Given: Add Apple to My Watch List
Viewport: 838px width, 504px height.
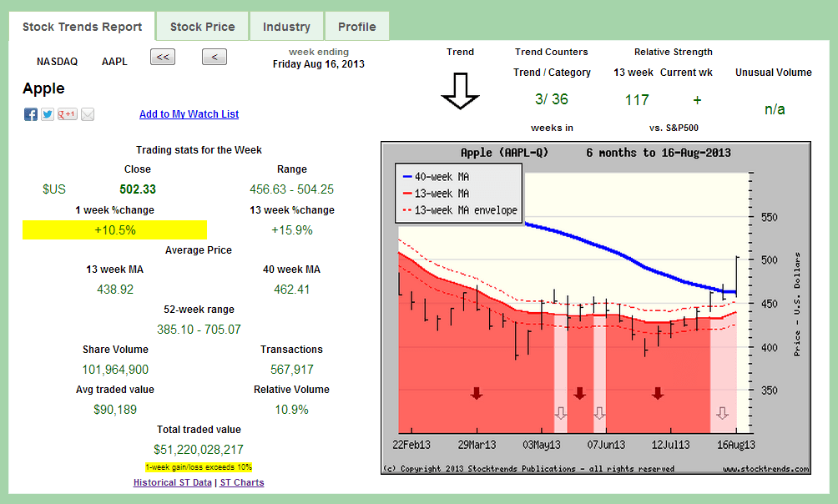Looking at the screenshot, I should 189,113.
